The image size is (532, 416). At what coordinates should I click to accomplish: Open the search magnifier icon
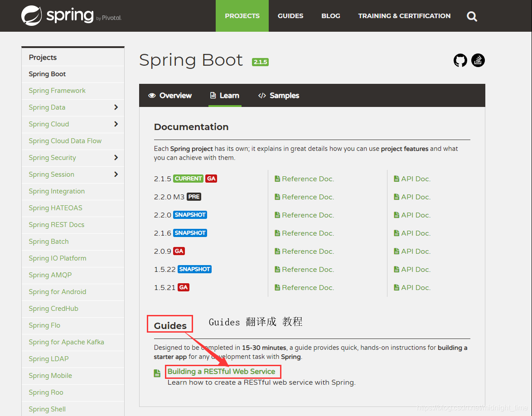coord(472,16)
